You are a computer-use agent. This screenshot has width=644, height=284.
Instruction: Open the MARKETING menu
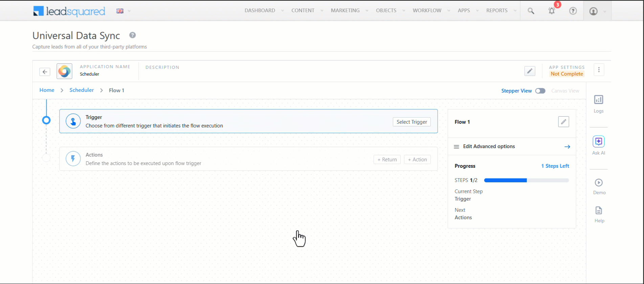[345, 11]
